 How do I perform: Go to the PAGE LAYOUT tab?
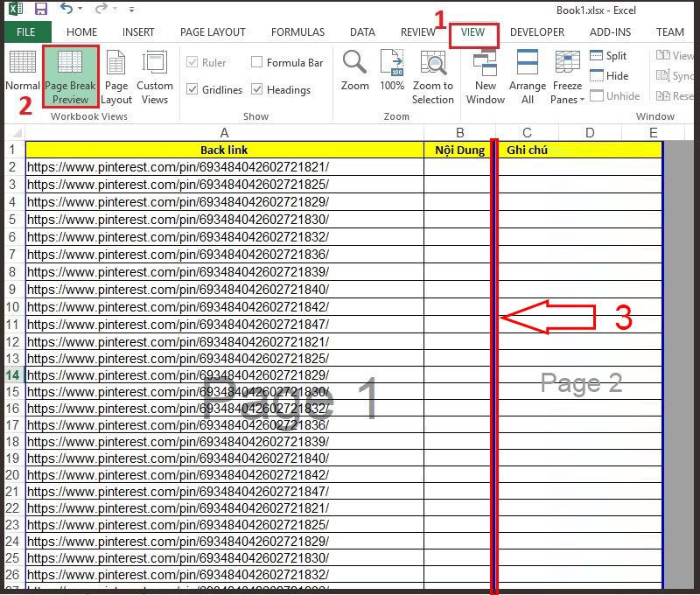(213, 32)
